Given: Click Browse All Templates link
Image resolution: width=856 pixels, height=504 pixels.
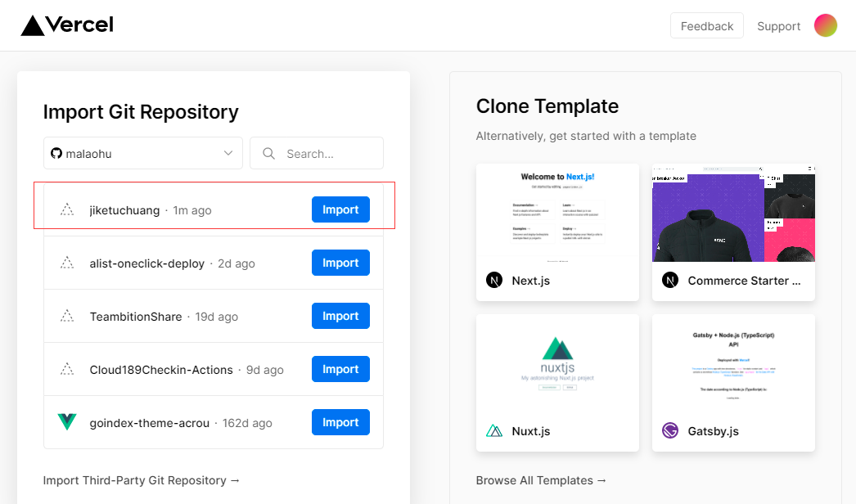Looking at the screenshot, I should point(541,480).
